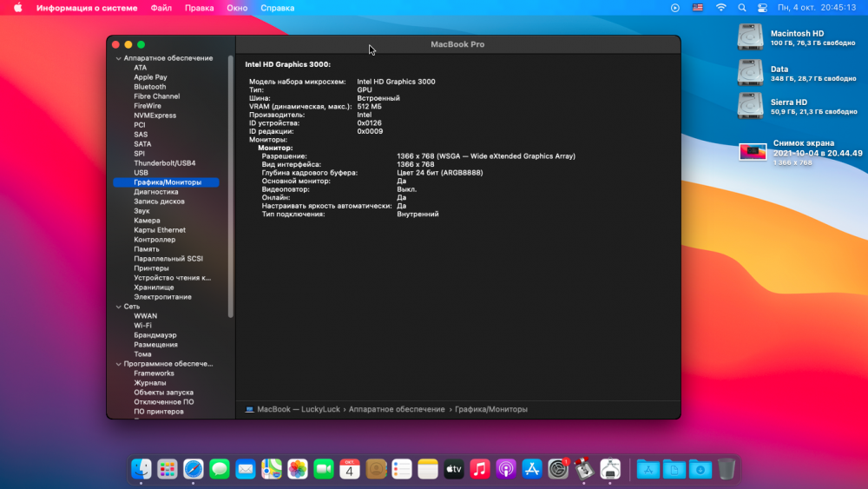
Task: Open the Wi-Fi status menu
Action: click(x=720, y=8)
